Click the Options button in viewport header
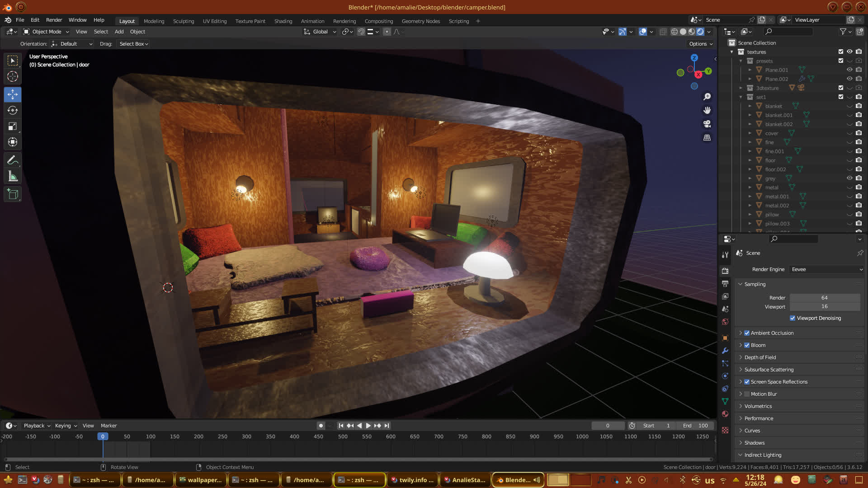The width and height of the screenshot is (868, 488). click(x=700, y=44)
